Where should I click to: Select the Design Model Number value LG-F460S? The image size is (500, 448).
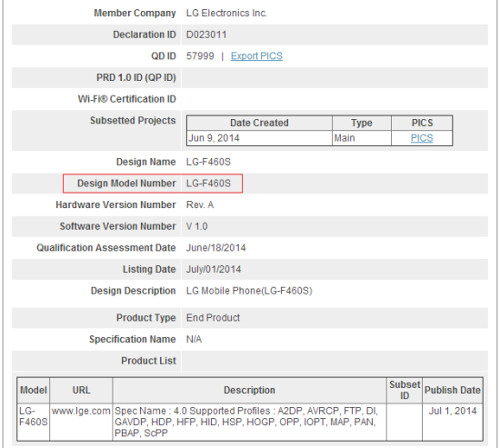click(x=208, y=183)
